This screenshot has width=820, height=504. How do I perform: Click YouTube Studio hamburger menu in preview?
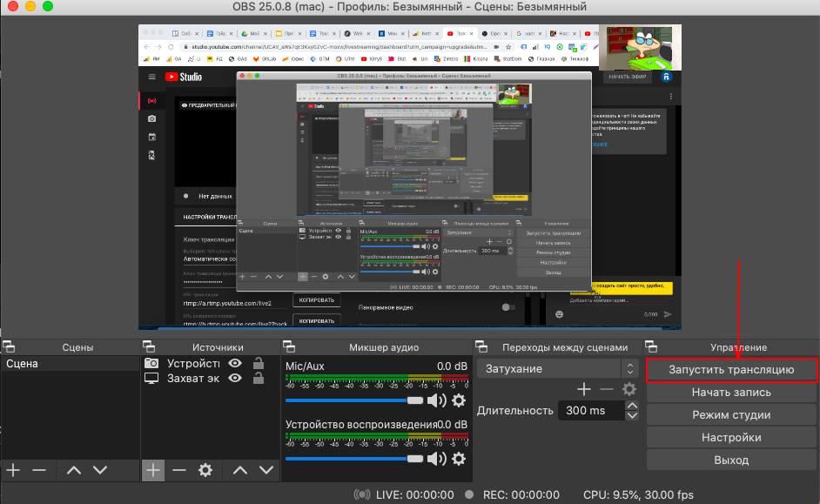pyautogui.click(x=152, y=77)
